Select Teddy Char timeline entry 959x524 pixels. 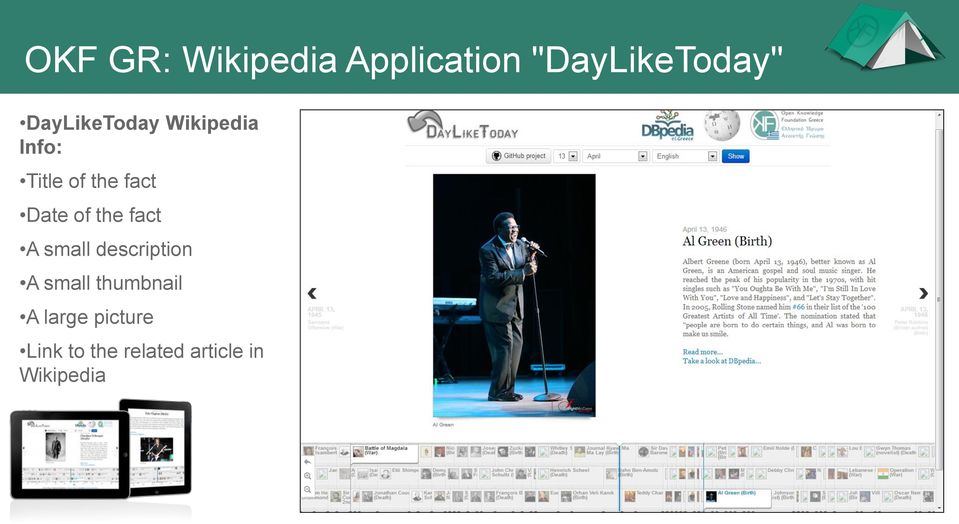tap(644, 496)
